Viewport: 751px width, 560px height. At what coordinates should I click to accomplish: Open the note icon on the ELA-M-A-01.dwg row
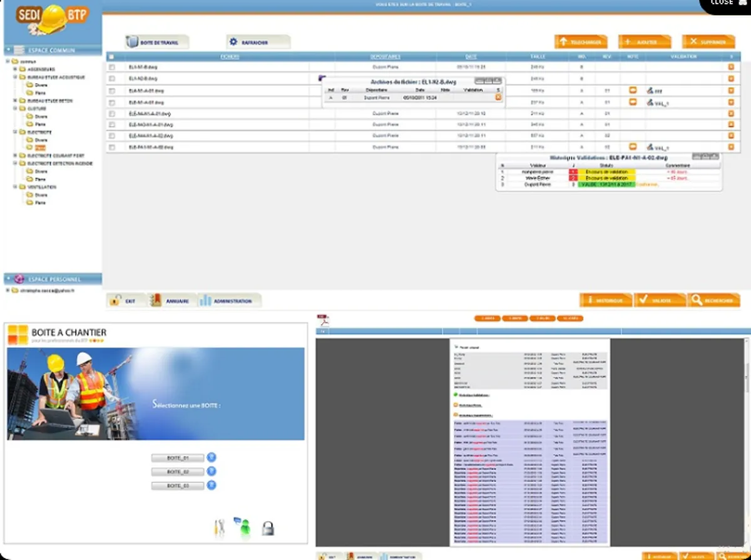pyautogui.click(x=633, y=90)
